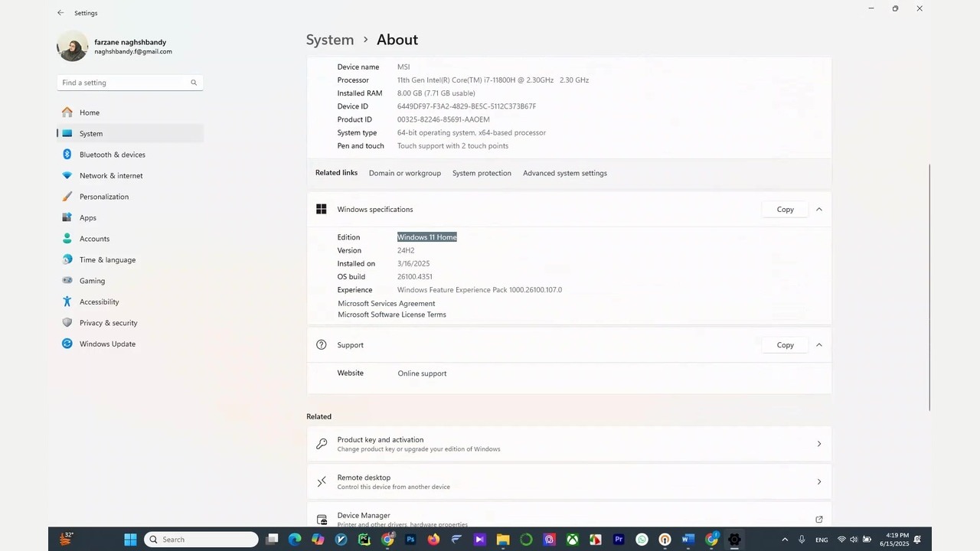Open the Online support website link

tap(422, 373)
